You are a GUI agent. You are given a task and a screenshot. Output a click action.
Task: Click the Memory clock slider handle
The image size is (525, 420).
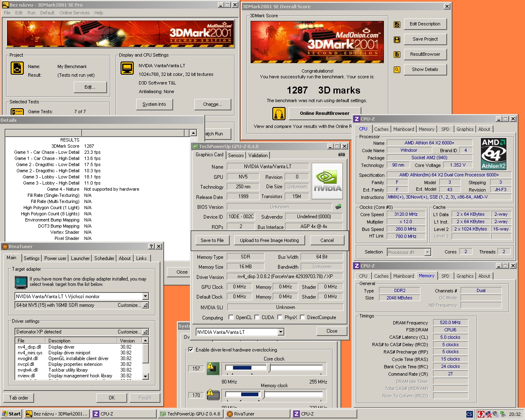coord(262,395)
